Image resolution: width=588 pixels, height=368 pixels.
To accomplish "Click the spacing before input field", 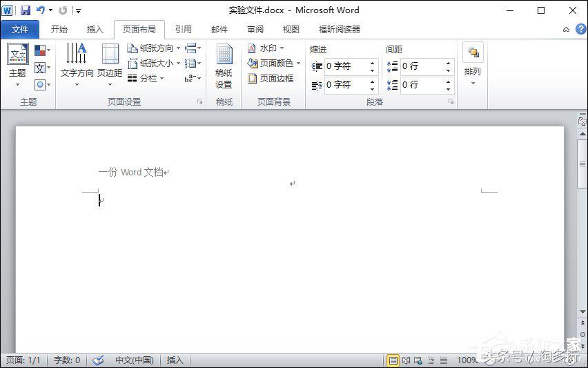I will (422, 66).
